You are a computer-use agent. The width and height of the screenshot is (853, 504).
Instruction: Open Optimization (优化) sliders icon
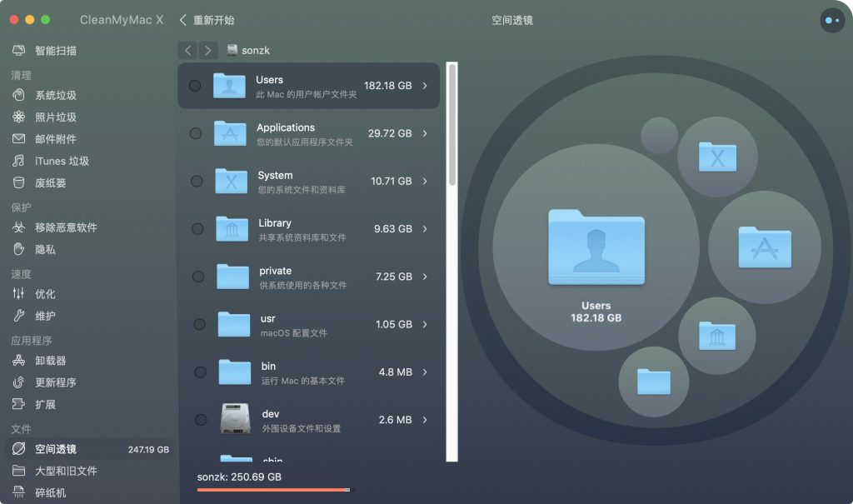coord(18,293)
